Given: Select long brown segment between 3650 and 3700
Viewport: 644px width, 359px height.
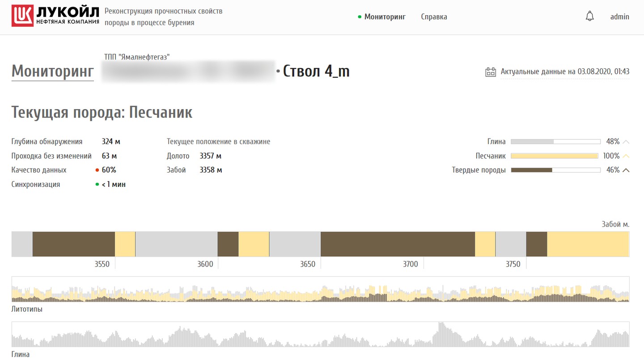Looking at the screenshot, I should pos(398,244).
